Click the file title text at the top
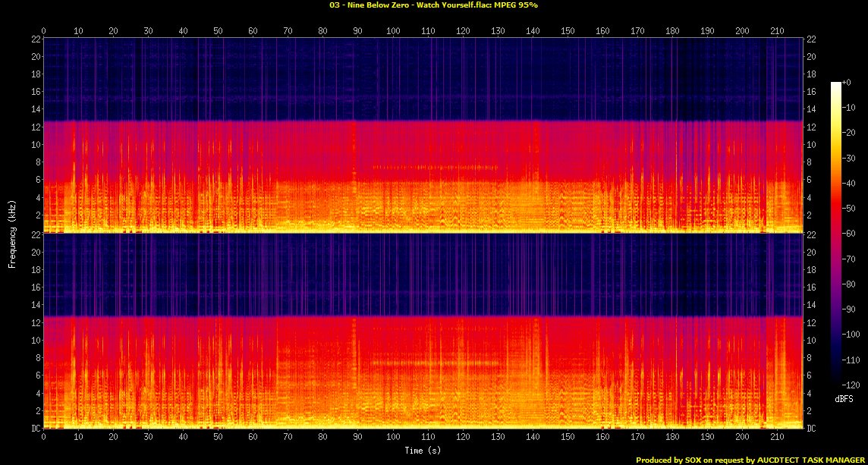This screenshot has height=465, width=868. coord(433,5)
